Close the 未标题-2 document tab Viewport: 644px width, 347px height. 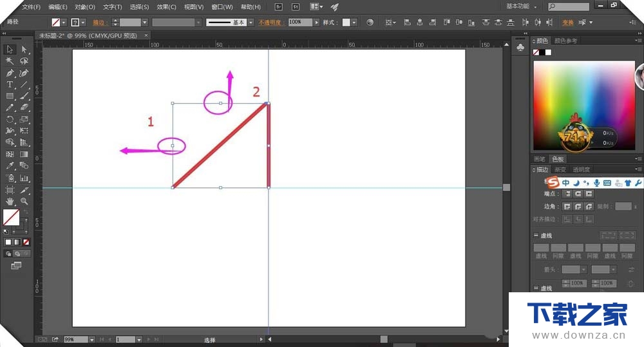point(146,35)
